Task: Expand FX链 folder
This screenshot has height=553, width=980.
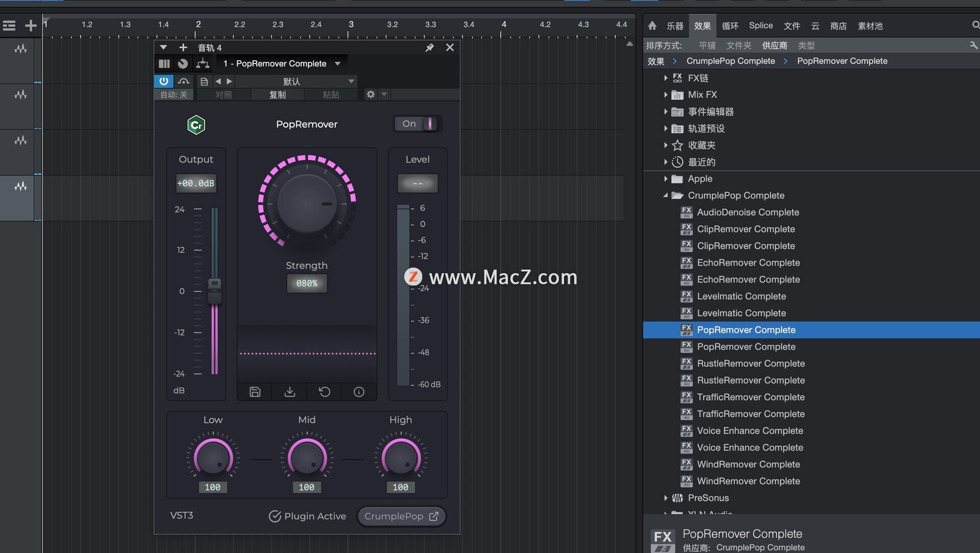Action: pyautogui.click(x=666, y=78)
